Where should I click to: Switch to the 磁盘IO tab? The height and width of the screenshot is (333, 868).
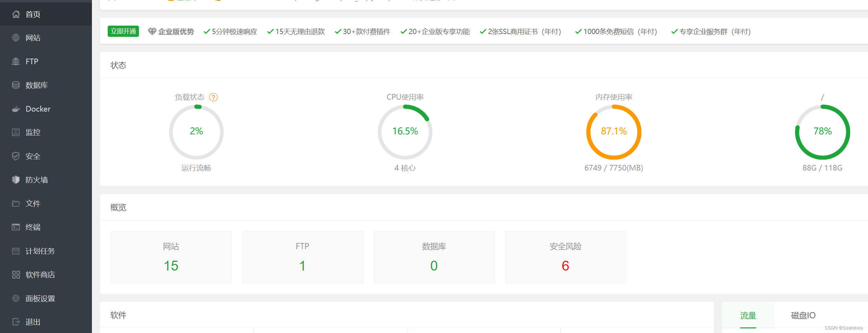[803, 315]
